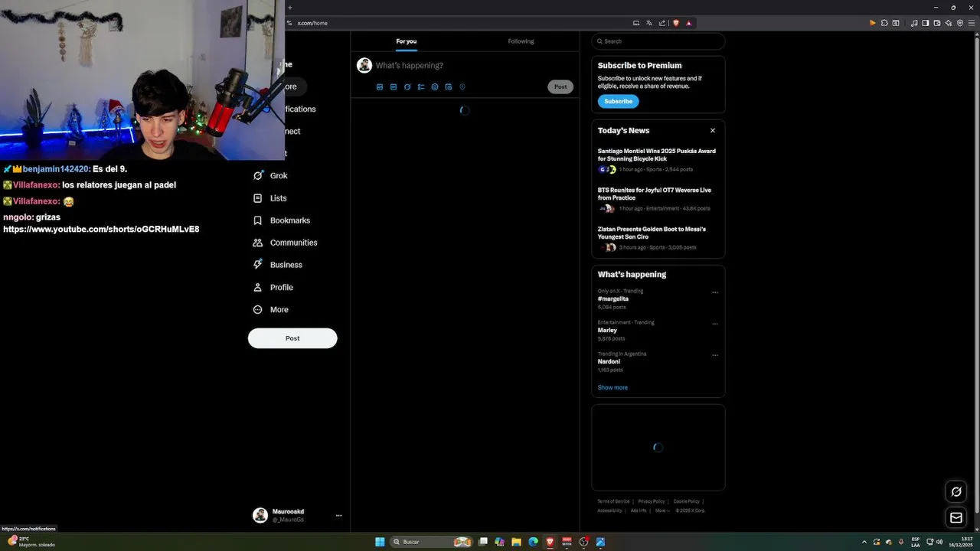Open BTS Reunites Weverse Live story
This screenshot has width=980, height=551.
click(x=658, y=199)
